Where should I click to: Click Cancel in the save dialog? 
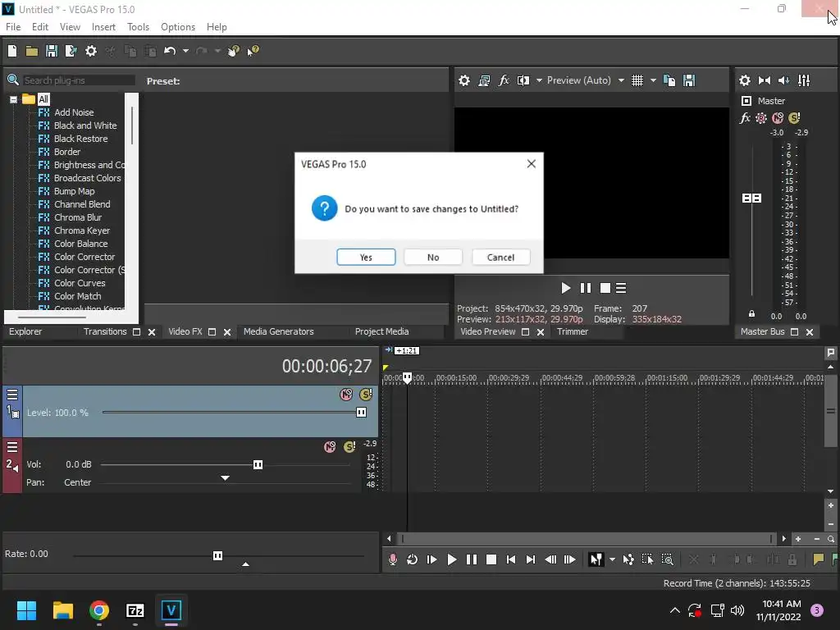point(500,257)
